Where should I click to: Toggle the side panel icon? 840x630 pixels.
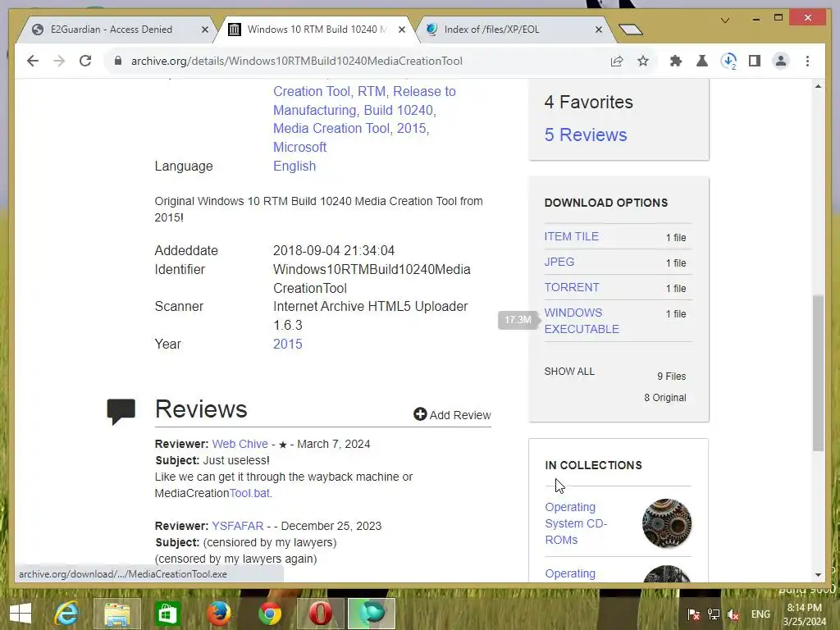click(x=755, y=61)
